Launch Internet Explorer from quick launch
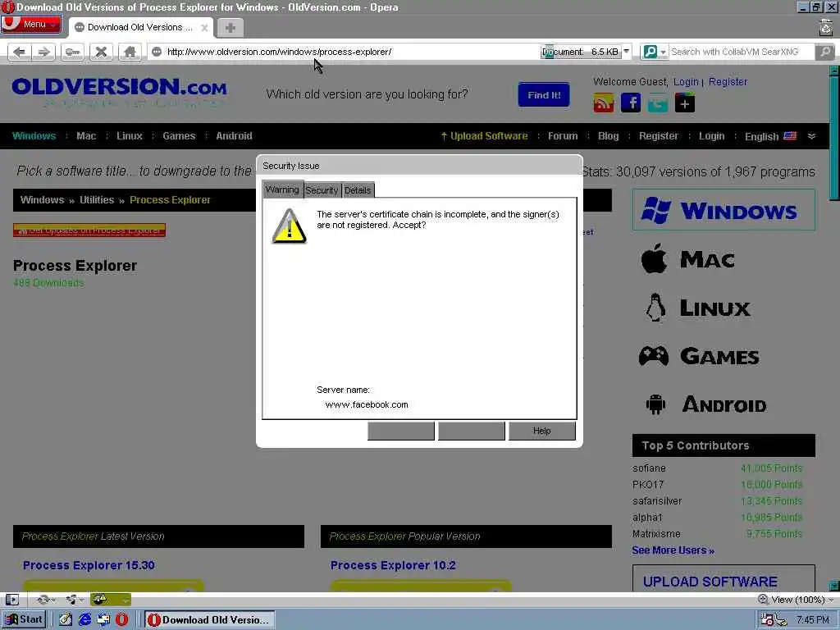 pos(84,620)
